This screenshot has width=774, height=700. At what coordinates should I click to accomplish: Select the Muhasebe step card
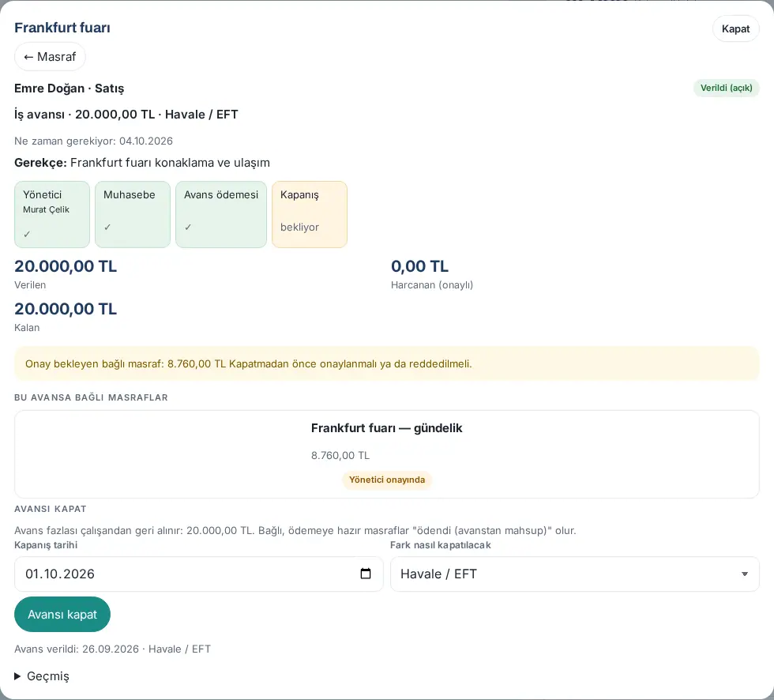pos(133,214)
